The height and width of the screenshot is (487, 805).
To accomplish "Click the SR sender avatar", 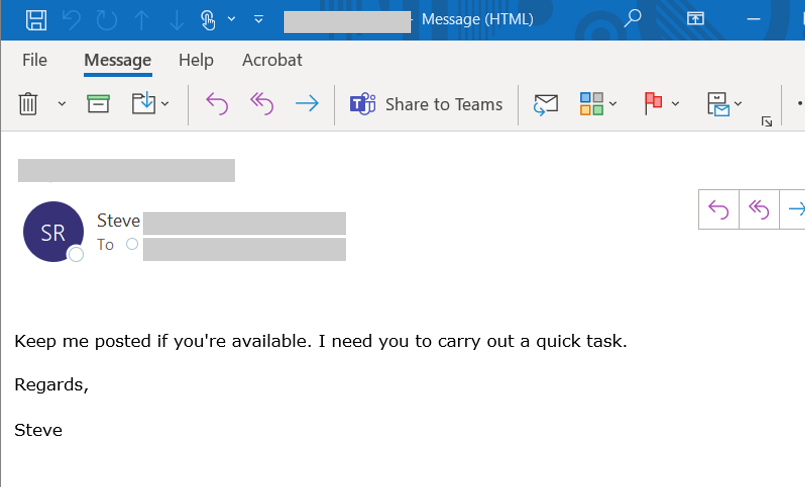I will pos(53,231).
